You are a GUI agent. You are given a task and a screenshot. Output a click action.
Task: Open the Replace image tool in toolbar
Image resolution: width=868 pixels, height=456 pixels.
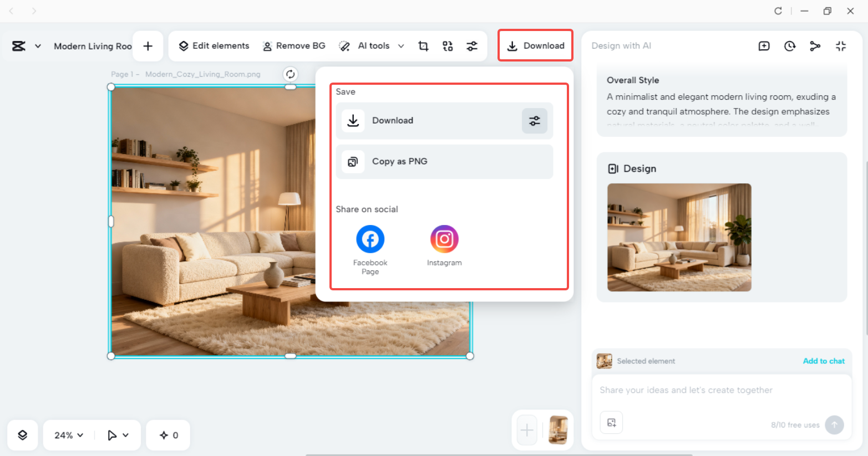(x=448, y=46)
